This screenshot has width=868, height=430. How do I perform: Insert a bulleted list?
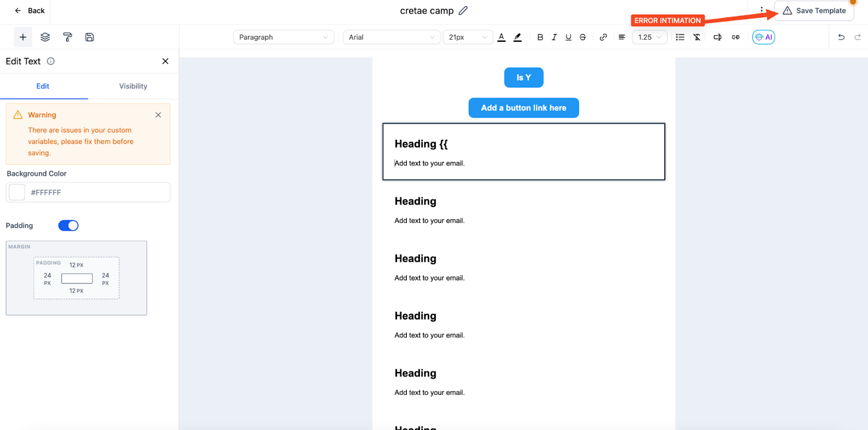coord(680,37)
